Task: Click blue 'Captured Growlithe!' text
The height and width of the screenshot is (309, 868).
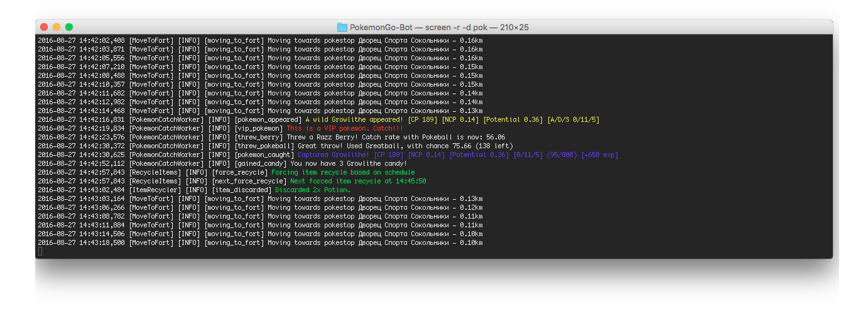Action: coord(334,154)
